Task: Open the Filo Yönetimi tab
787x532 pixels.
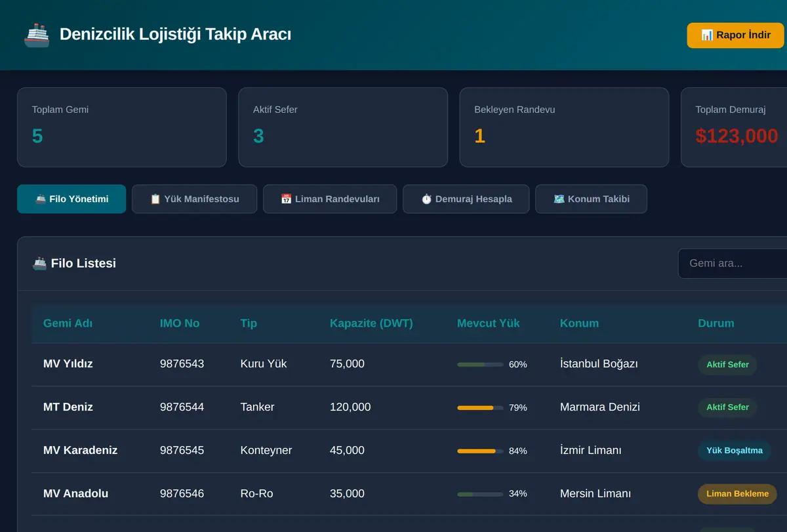Action: [x=71, y=199]
